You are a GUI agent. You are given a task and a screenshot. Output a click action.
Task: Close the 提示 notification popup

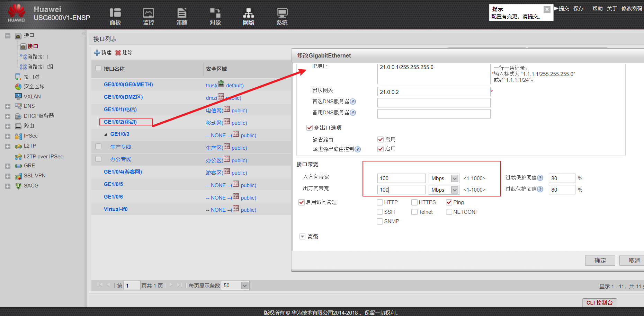[547, 9]
